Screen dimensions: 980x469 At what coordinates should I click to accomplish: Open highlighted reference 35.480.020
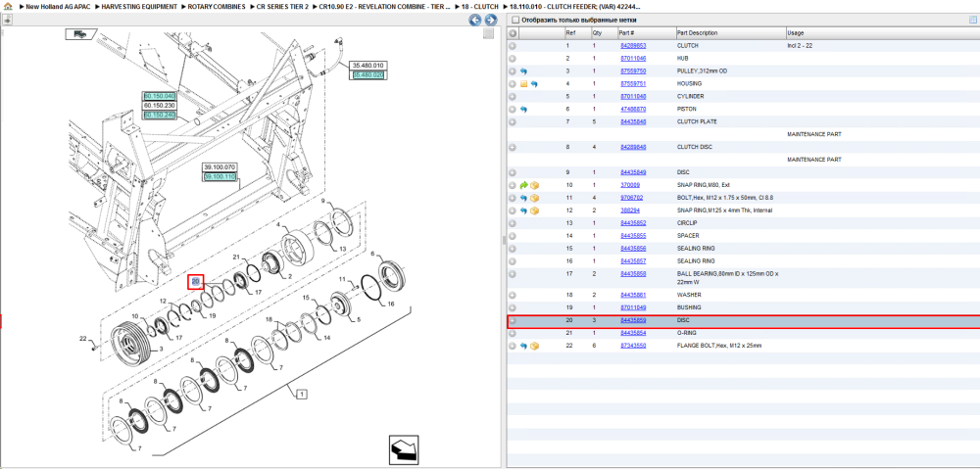[368, 74]
